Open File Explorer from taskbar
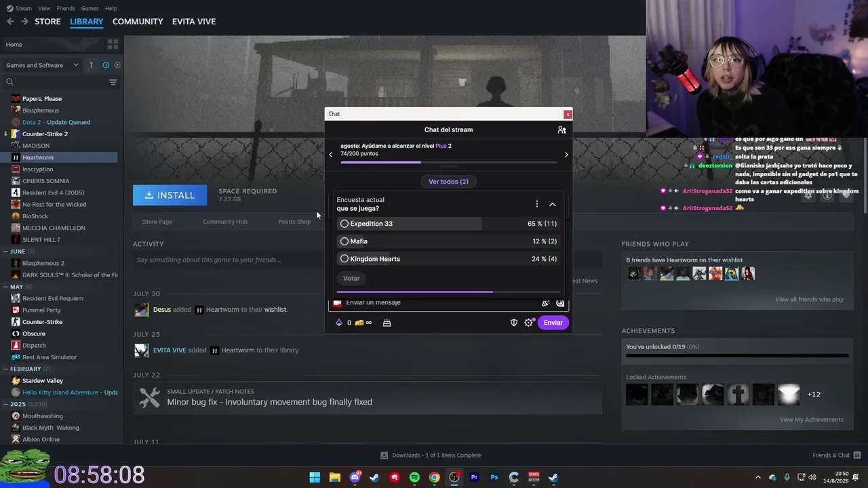The width and height of the screenshot is (868, 488). (334, 477)
